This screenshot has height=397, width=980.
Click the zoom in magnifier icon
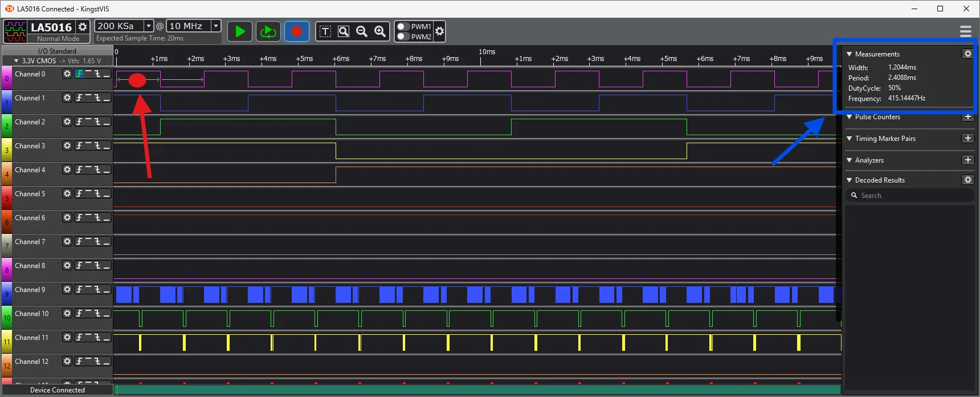380,31
